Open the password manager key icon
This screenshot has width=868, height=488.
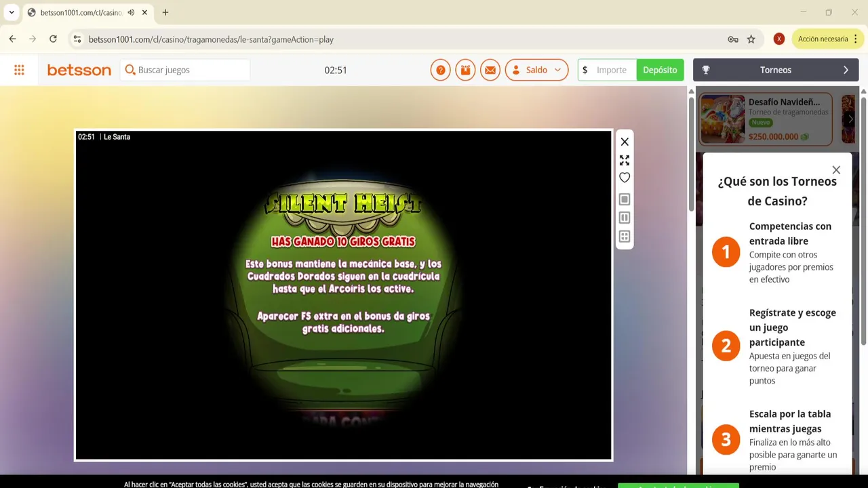[733, 39]
